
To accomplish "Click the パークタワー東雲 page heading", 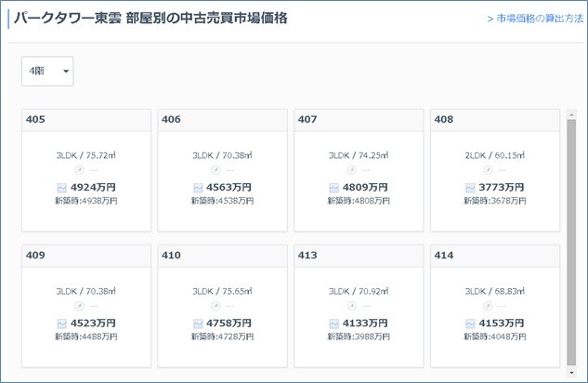I will (x=150, y=19).
